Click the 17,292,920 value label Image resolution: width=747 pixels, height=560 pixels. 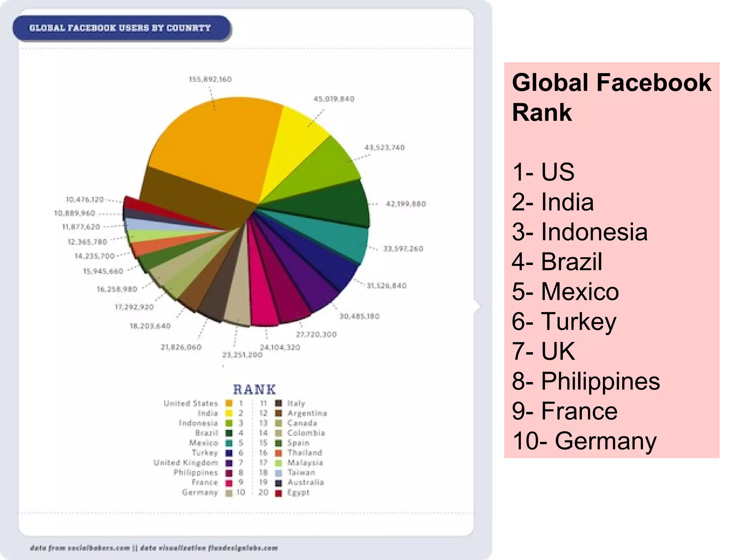click(x=134, y=307)
